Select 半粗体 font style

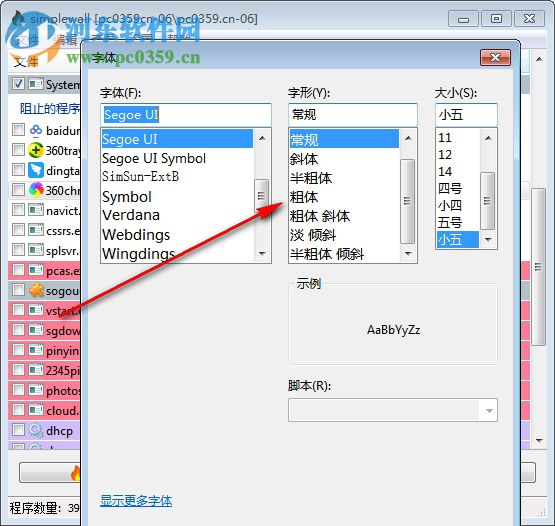click(x=311, y=178)
